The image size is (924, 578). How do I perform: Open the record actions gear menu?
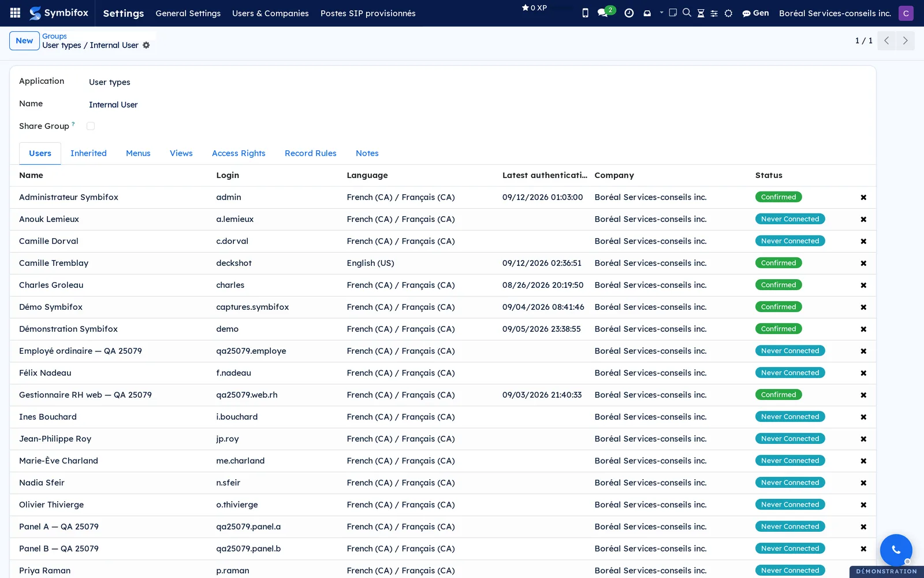coord(146,45)
